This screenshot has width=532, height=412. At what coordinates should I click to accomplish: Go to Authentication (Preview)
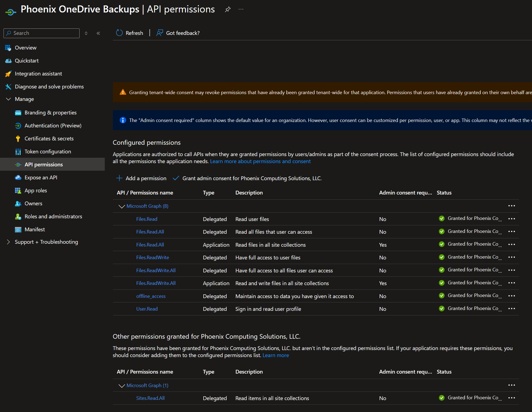pos(53,126)
